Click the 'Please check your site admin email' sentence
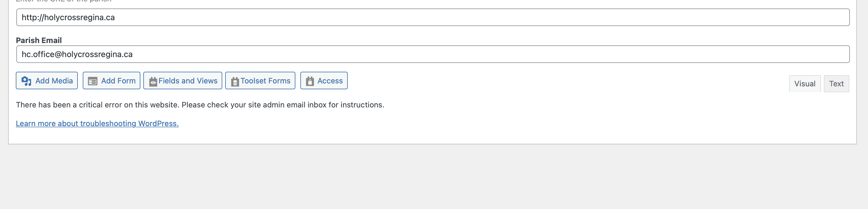 click(x=283, y=105)
